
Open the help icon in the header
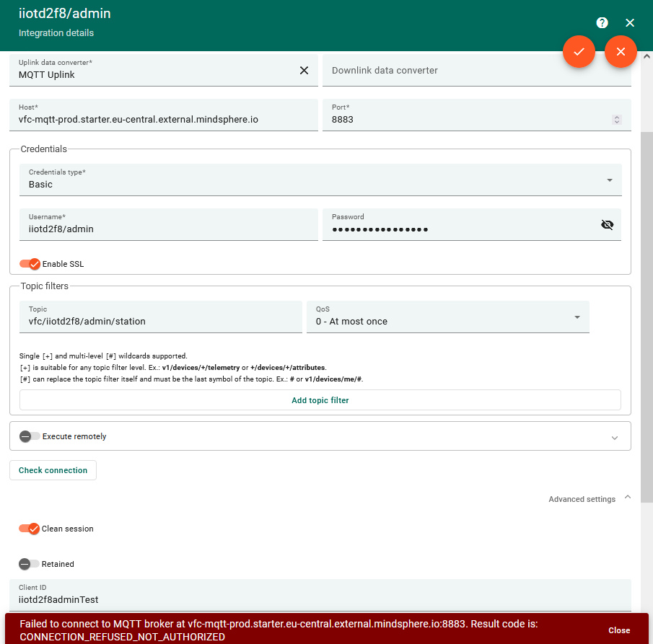coord(602,22)
